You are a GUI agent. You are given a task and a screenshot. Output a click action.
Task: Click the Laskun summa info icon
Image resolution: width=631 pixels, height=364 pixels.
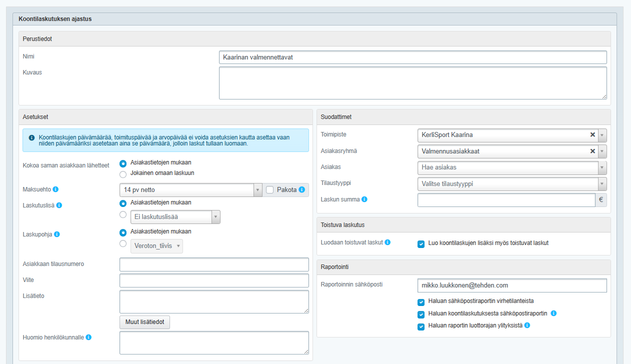(x=364, y=199)
